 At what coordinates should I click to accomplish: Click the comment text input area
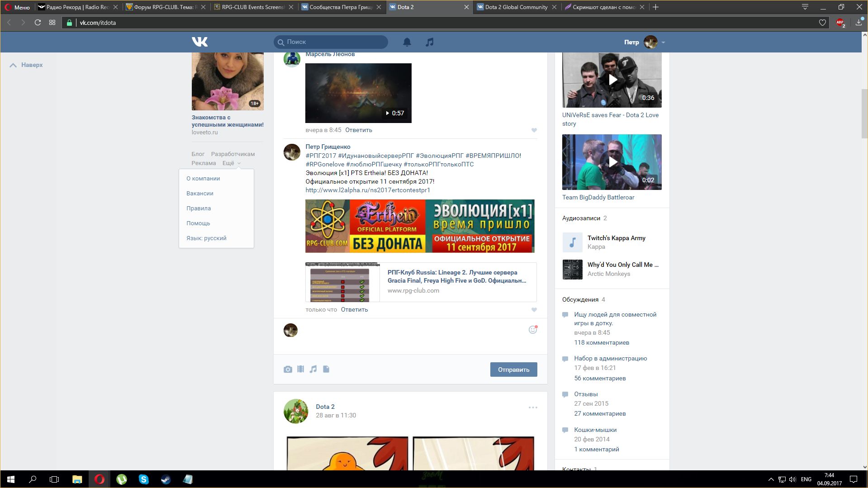click(414, 336)
